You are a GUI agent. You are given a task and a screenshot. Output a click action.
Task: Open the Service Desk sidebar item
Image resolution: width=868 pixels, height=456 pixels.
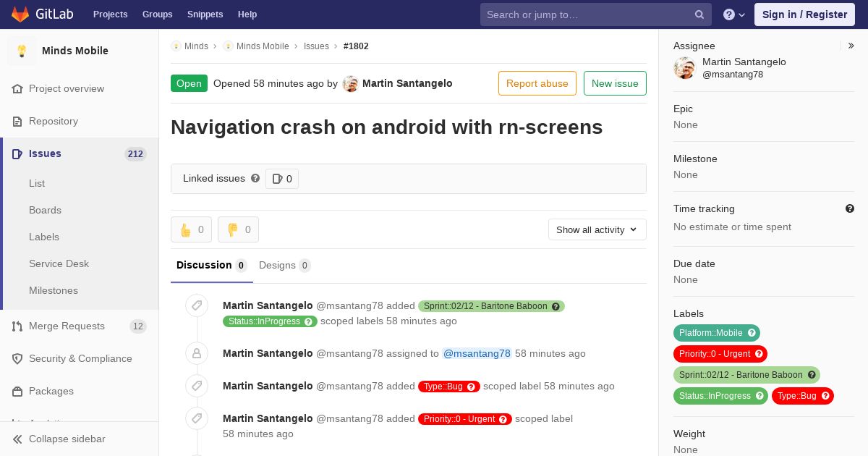(59, 263)
